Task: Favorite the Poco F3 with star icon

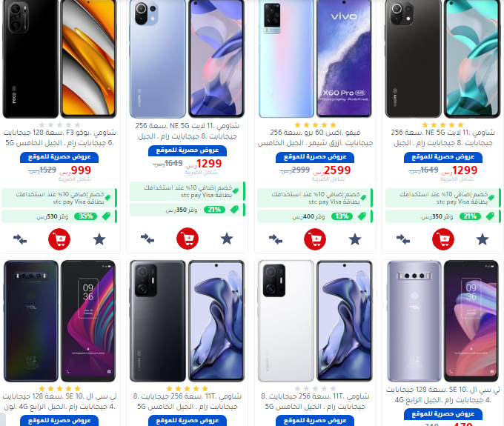Action: pos(99,239)
